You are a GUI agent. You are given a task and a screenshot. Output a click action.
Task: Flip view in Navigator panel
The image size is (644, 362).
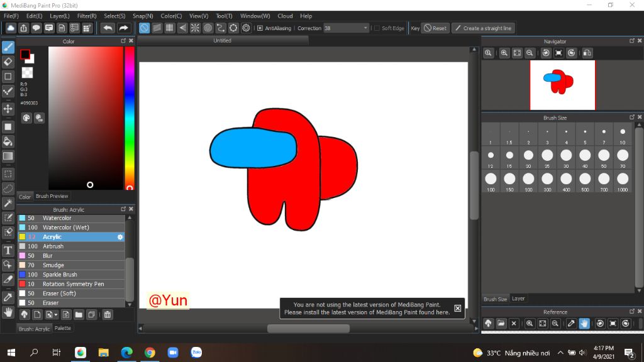pyautogui.click(x=587, y=53)
